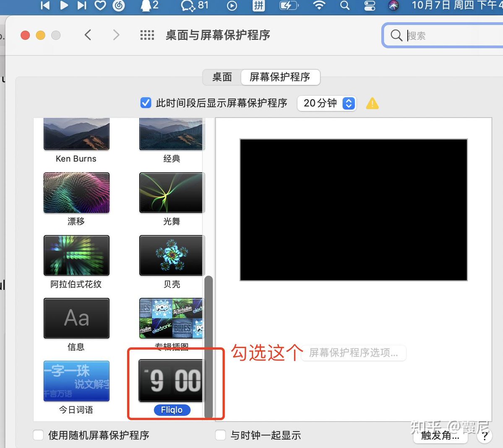Go forward with the right chevron
Viewport: 503px width, 448px height.
pos(116,35)
